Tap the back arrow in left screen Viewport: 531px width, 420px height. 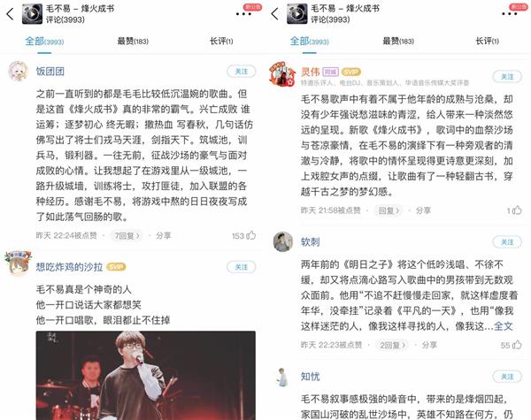(x=10, y=14)
